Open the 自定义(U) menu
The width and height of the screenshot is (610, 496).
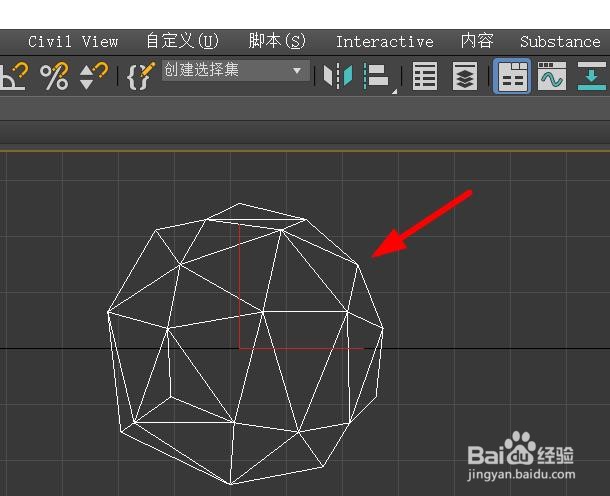(182, 41)
